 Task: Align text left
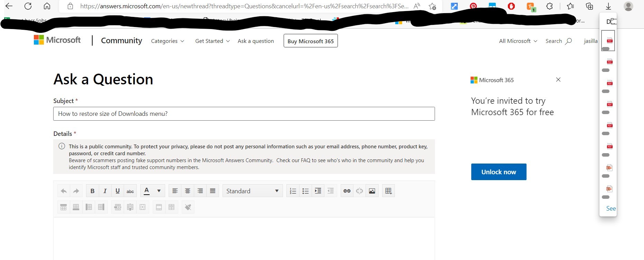(175, 191)
